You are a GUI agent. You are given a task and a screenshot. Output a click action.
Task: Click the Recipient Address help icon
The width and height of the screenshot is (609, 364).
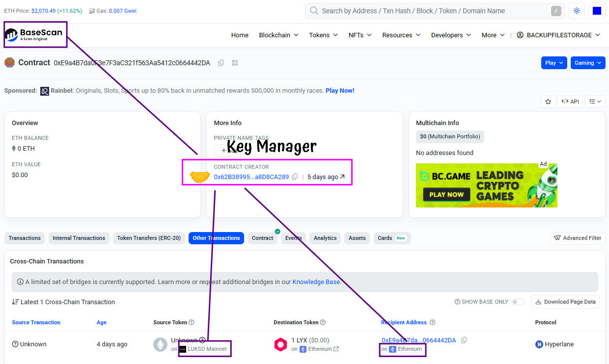pyautogui.click(x=433, y=322)
